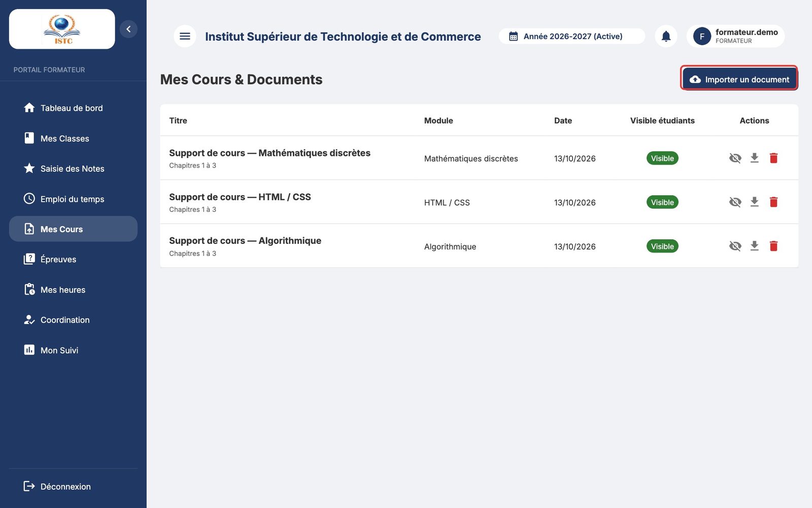Image resolution: width=812 pixels, height=508 pixels.
Task: Click title Support de cours — Mathématiques discrètes
Action: [270, 153]
